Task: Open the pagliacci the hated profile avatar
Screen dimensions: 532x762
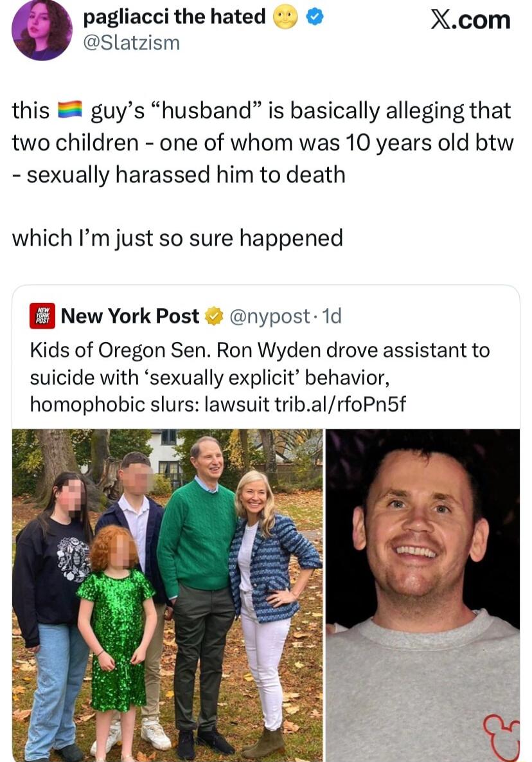Action: 42,31
